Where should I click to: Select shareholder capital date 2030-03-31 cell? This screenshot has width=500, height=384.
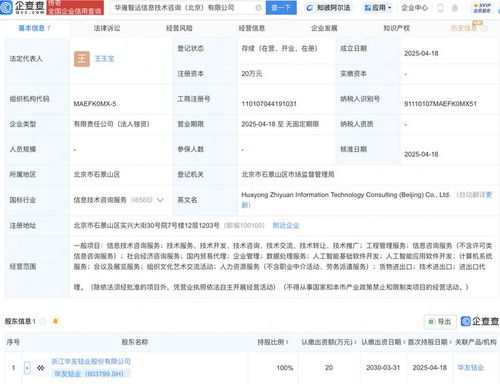click(383, 368)
